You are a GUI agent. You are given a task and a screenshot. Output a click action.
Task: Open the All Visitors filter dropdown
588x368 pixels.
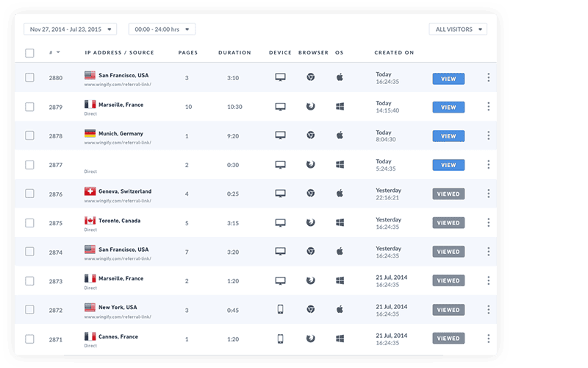tap(458, 29)
